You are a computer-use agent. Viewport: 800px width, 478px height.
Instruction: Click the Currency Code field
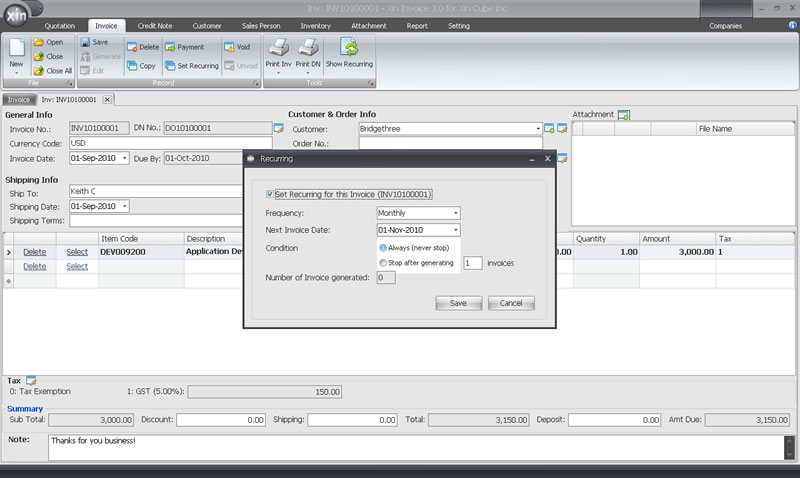(170, 143)
